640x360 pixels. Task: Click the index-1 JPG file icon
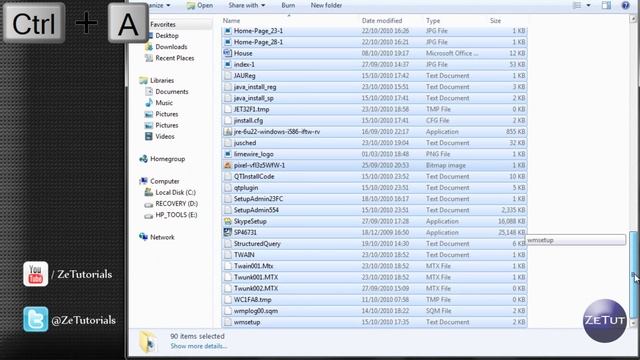click(228, 64)
